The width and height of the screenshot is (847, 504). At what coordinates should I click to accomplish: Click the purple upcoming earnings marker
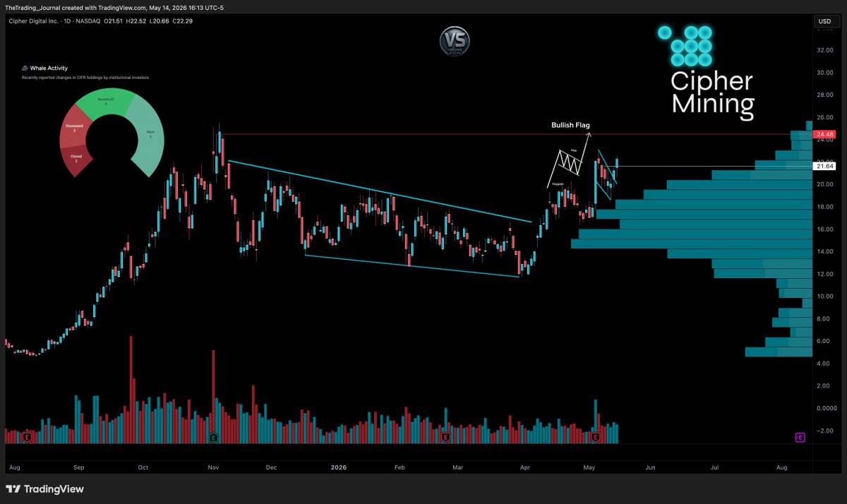800,438
